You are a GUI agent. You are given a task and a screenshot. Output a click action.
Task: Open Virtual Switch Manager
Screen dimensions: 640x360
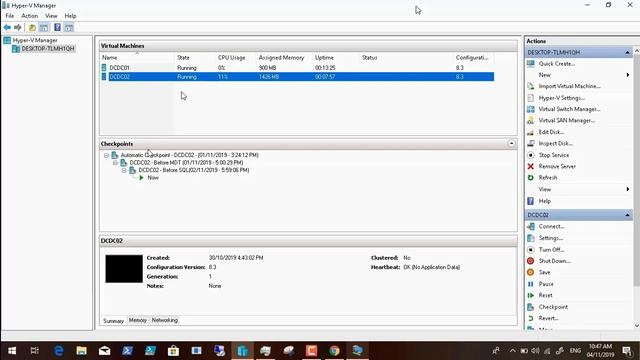click(x=569, y=109)
